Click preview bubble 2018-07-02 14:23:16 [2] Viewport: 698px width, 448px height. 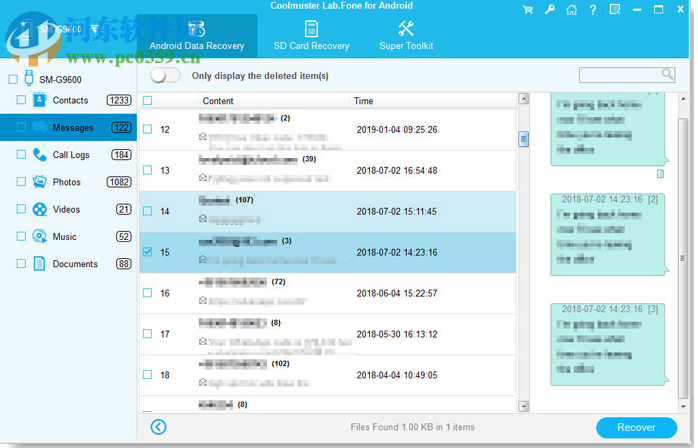point(608,235)
